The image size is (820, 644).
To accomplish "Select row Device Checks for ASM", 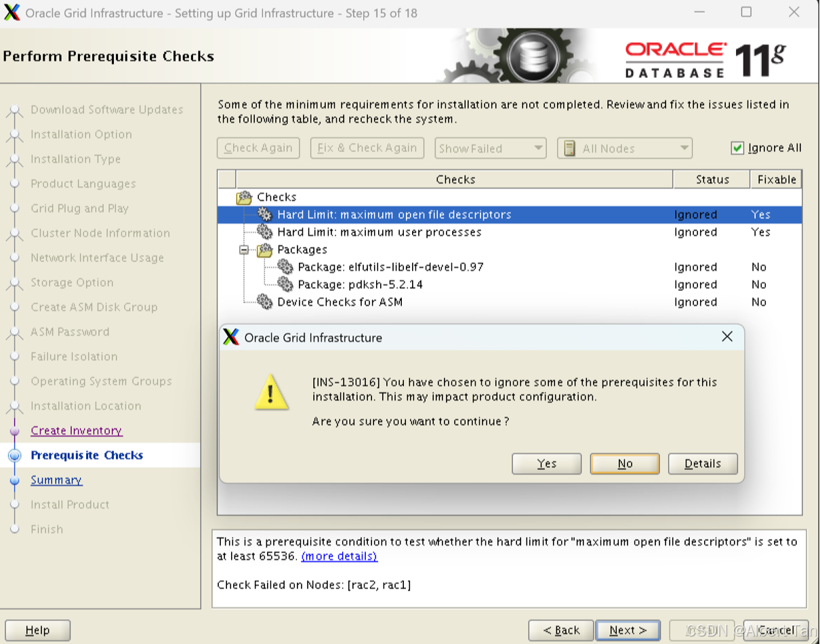I will (x=510, y=302).
